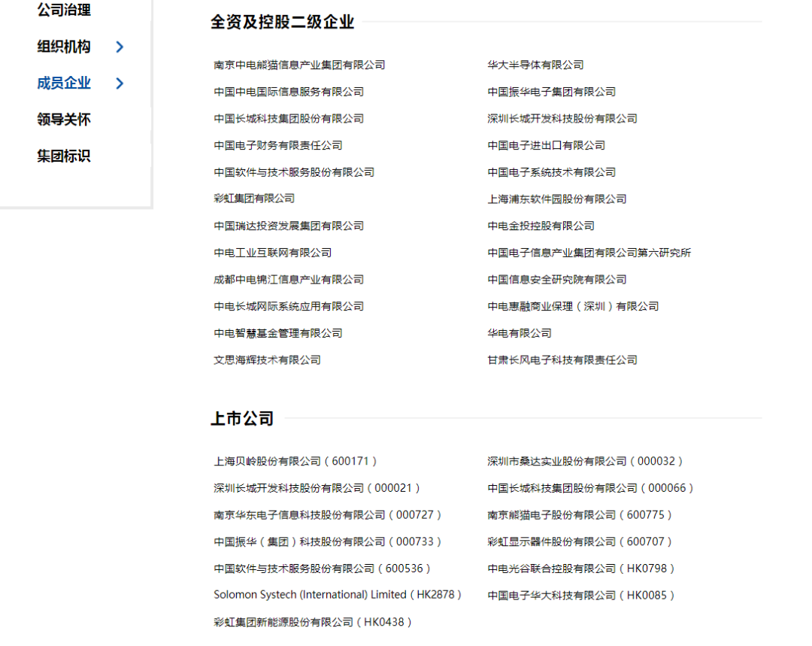Open link 中国电子进出口有限公司
The height and width of the screenshot is (646, 812).
[x=547, y=146]
